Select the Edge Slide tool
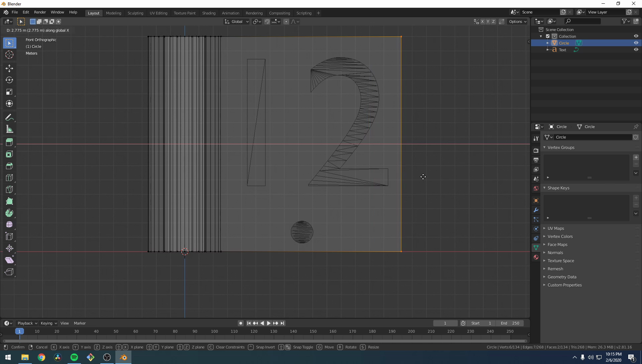This screenshot has height=364, width=642. click(9, 236)
